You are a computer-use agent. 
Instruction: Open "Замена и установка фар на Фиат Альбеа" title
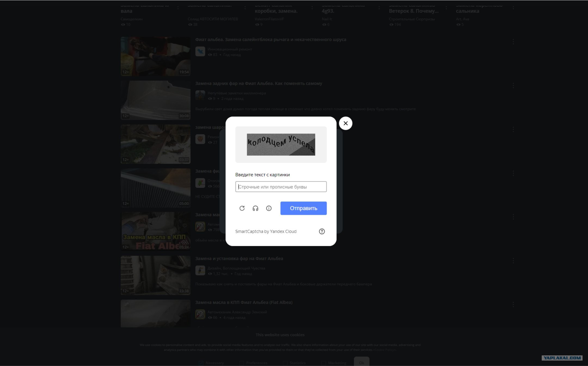pos(239,258)
